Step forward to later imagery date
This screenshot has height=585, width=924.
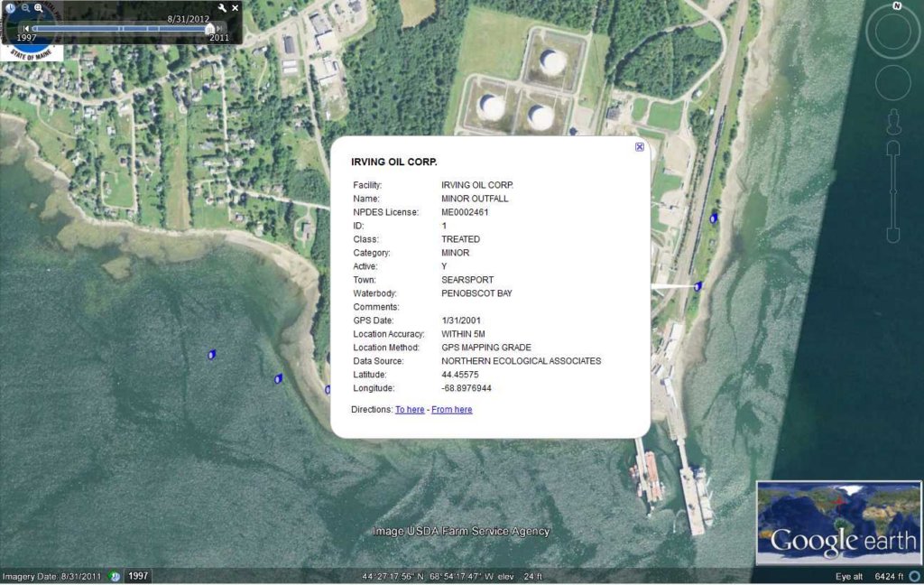click(x=220, y=28)
